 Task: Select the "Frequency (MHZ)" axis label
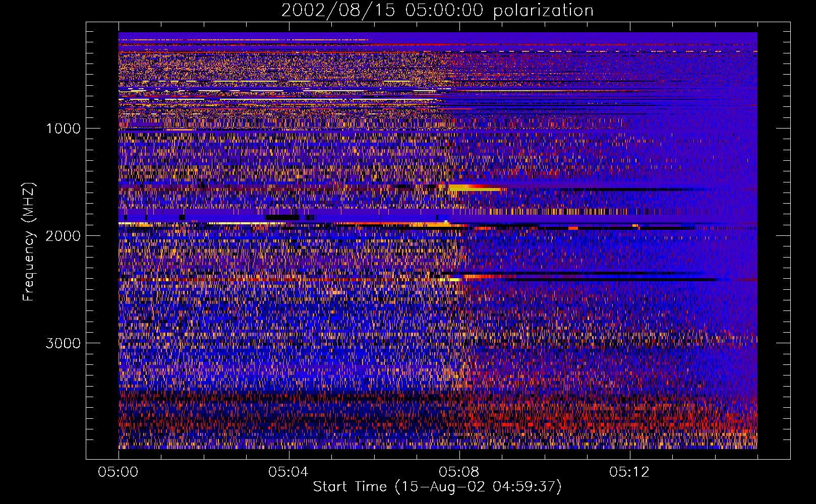(x=29, y=242)
